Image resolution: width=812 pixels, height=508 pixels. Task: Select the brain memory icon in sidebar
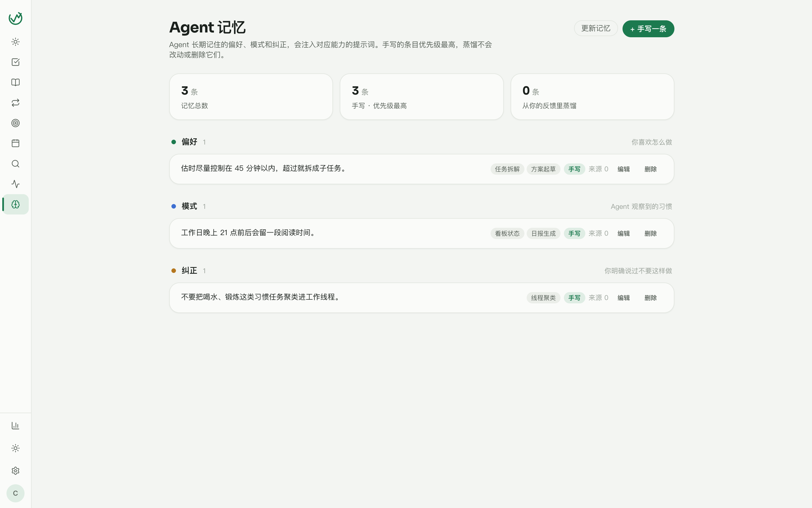click(16, 204)
